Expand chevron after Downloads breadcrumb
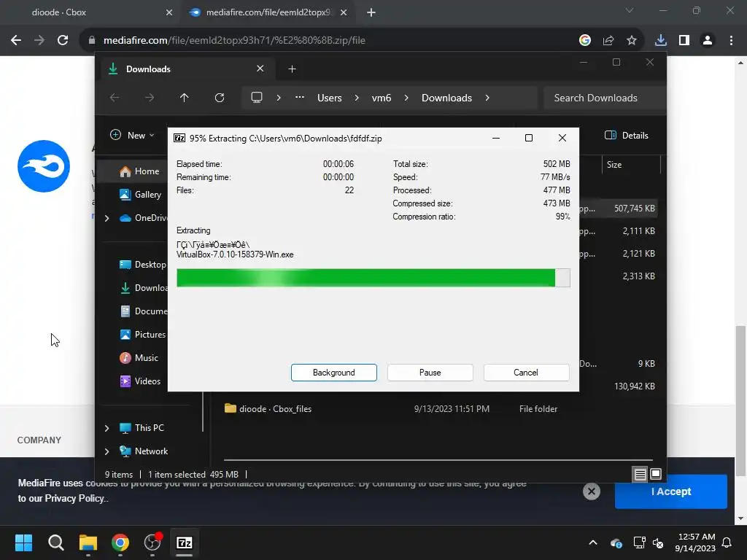This screenshot has height=560, width=747. 487,98
